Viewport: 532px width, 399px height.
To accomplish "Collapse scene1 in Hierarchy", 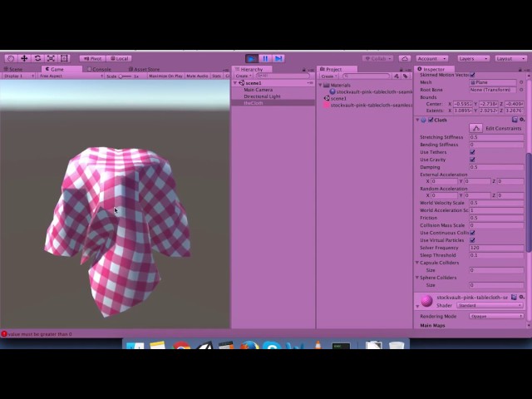I will pos(235,83).
